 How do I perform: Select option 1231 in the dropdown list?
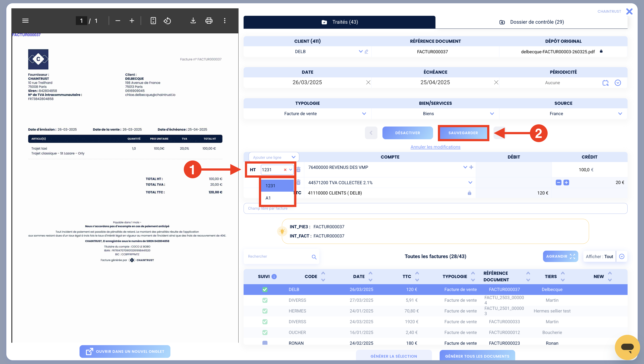pyautogui.click(x=277, y=186)
